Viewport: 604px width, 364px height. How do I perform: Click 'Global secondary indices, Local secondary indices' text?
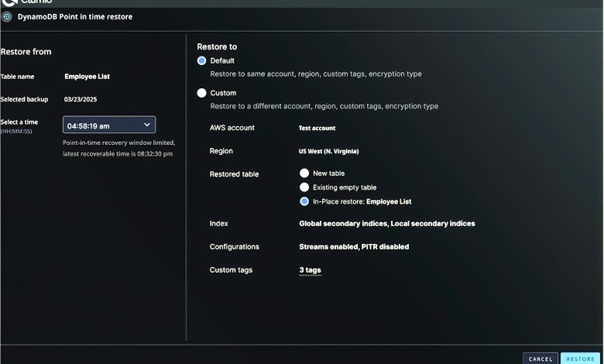point(387,223)
